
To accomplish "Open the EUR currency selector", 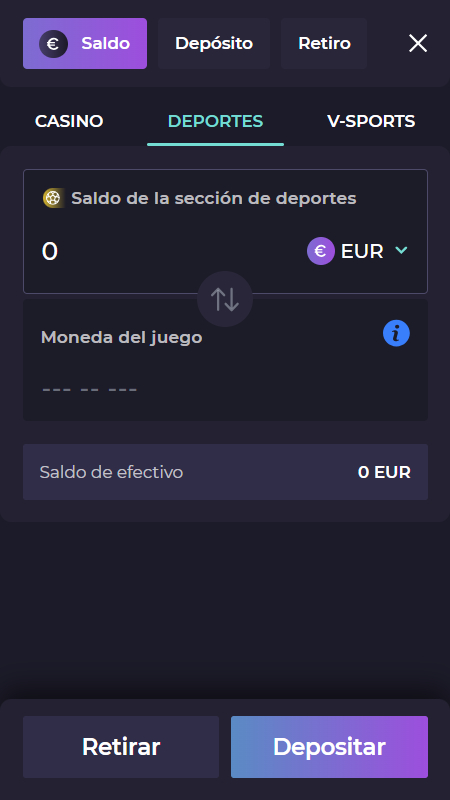I will pyautogui.click(x=358, y=251).
